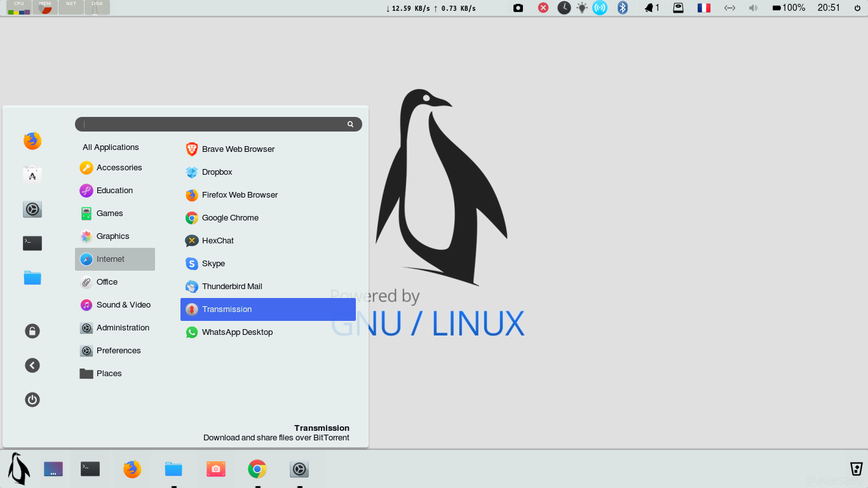Open the notifications bell showing 1
Viewport: 868px width, 488px height.
click(652, 8)
